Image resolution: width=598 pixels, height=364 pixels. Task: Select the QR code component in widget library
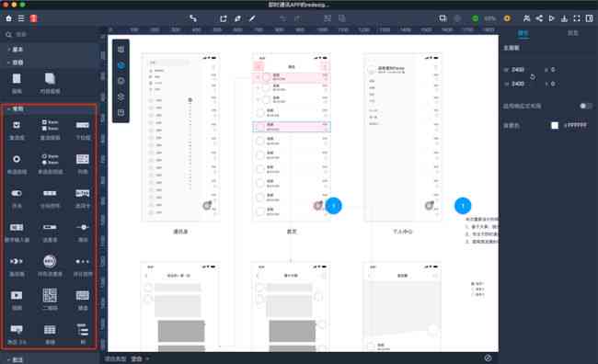pos(50,295)
